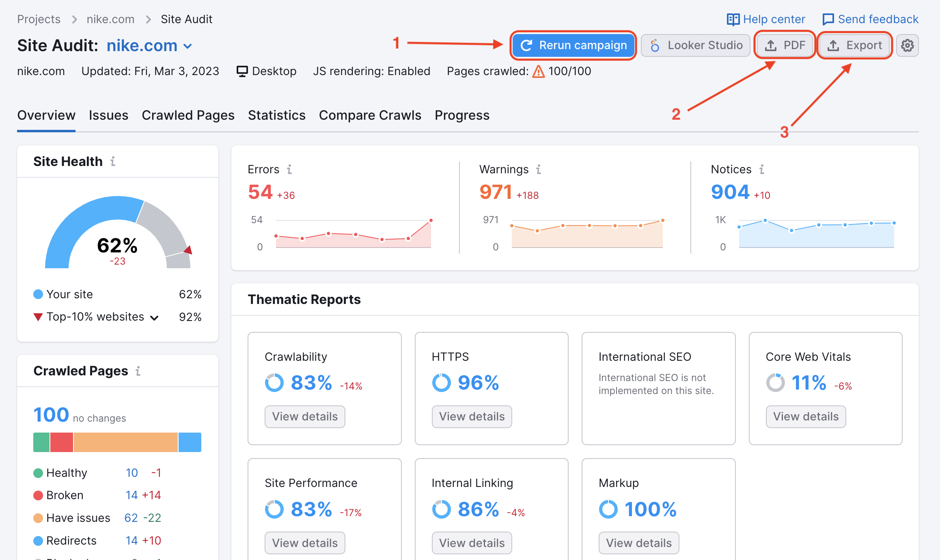940x560 pixels.
Task: Click the Help center book icon
Action: pyautogui.click(x=733, y=19)
